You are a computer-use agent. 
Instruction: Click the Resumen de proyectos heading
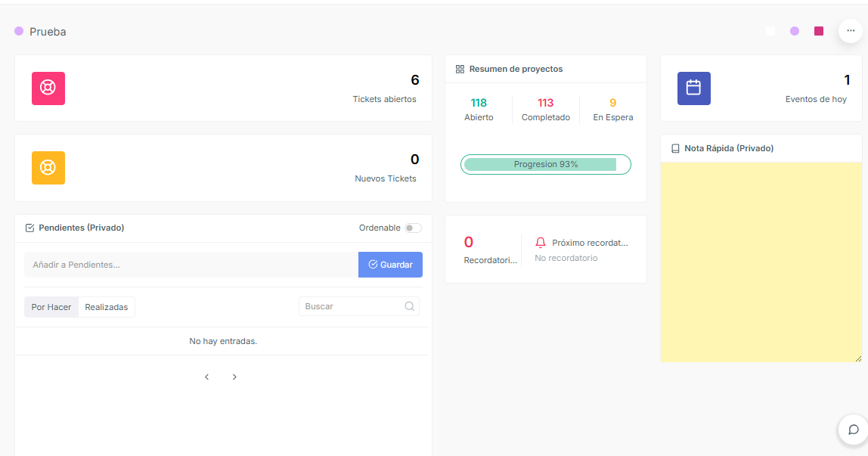click(x=516, y=69)
